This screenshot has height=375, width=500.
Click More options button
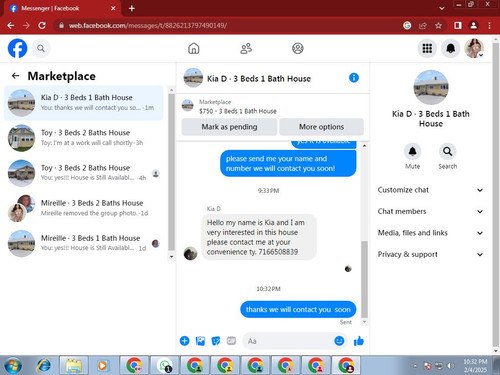321,127
